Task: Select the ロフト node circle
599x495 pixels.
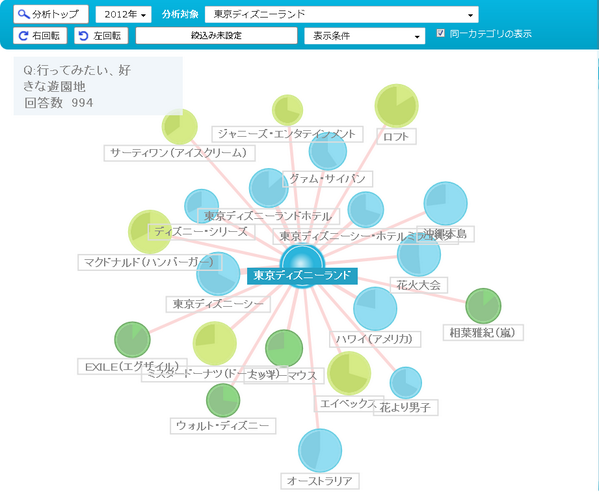Action: pos(397,106)
